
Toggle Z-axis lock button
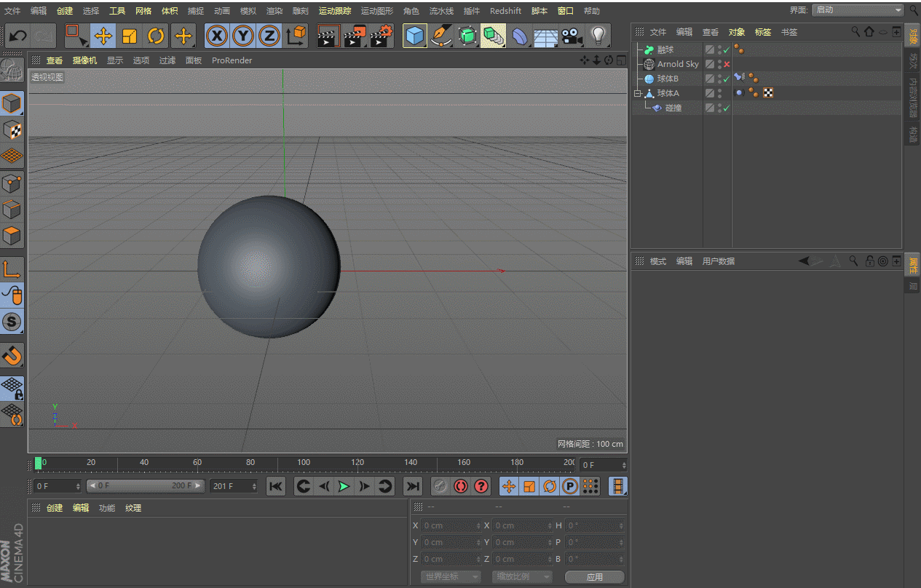269,36
